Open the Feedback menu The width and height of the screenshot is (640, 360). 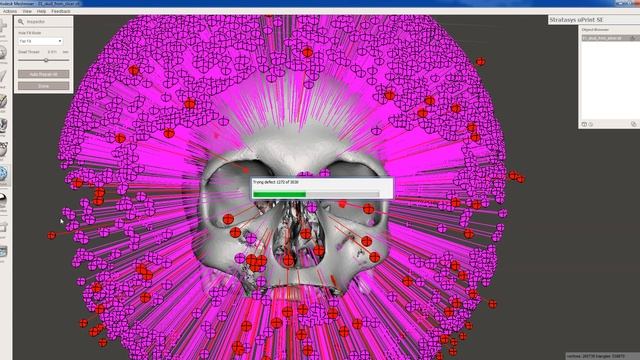pyautogui.click(x=61, y=11)
